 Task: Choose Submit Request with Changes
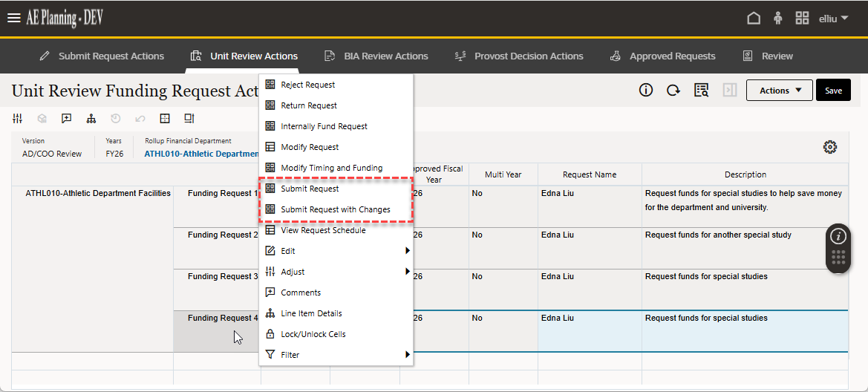pyautogui.click(x=336, y=209)
